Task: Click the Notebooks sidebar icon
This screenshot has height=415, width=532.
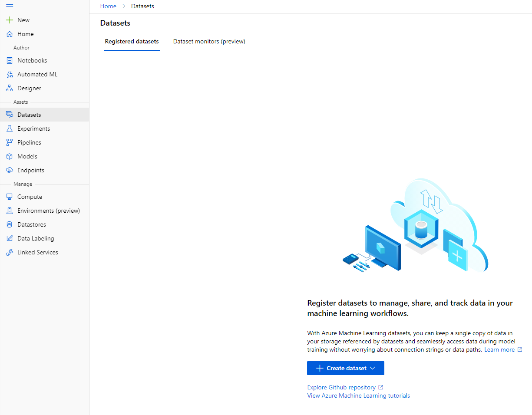Action: point(10,60)
